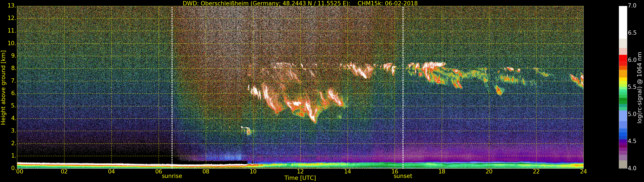Click the colorbar value '6.5'
644x182 pixels.
[x=632, y=33]
